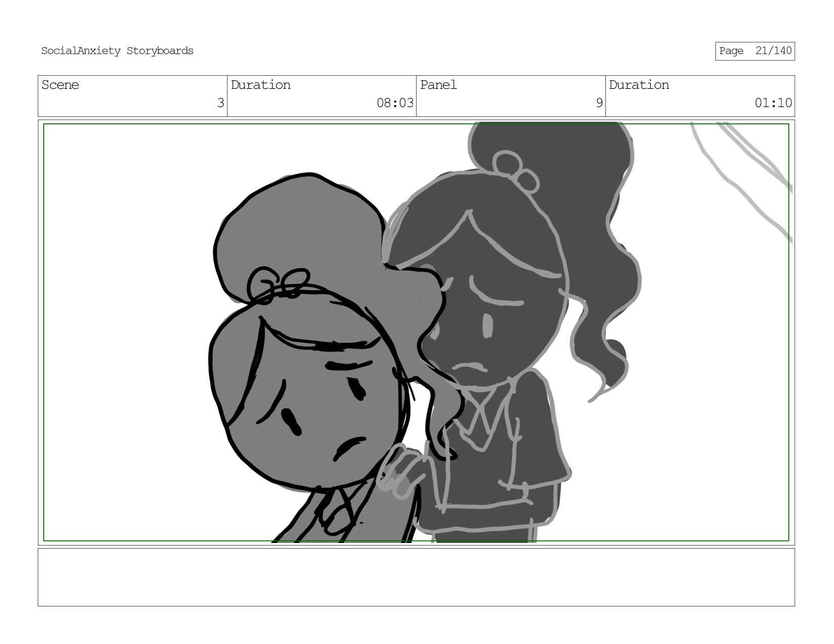Viewport: 834px width, 644px height.
Task: Click the scene duration value '08:03'
Action: [x=395, y=103]
